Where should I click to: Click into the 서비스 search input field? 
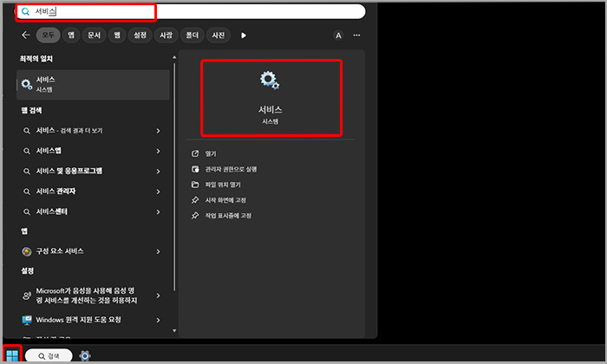click(190, 11)
